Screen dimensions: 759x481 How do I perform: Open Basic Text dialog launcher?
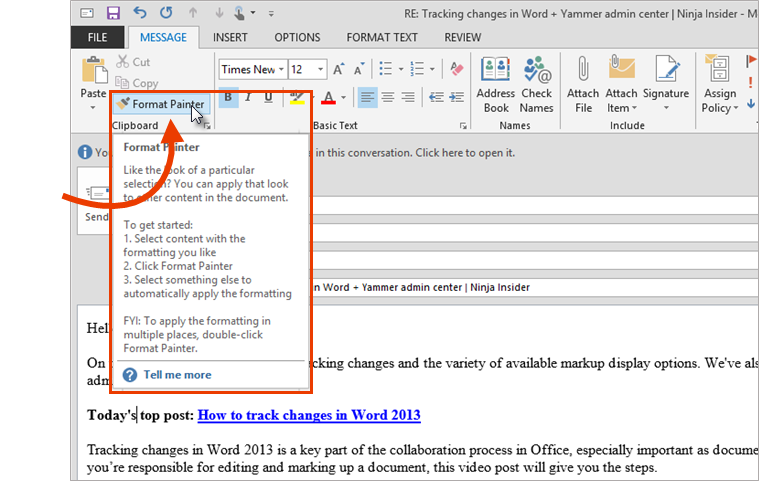coord(463,126)
